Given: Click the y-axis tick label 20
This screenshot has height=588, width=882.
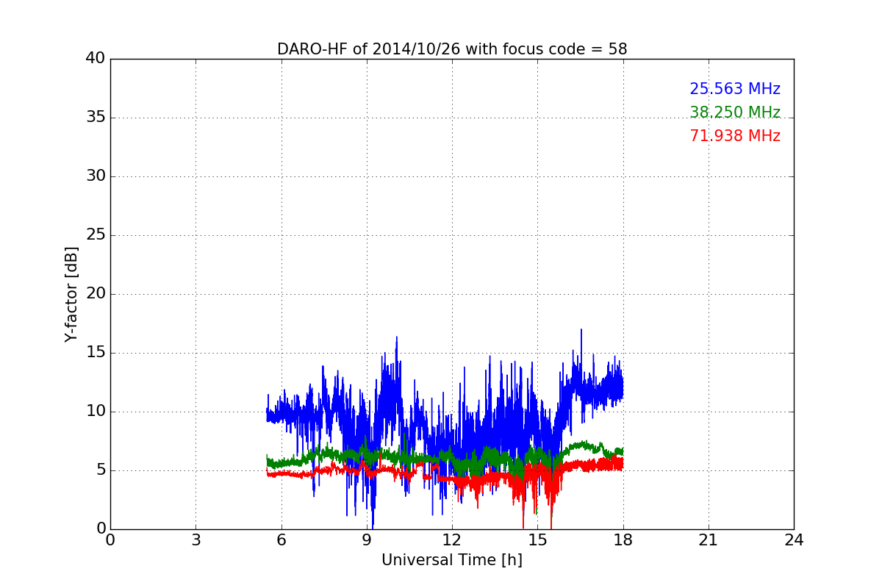Looking at the screenshot, I should click(x=96, y=294).
